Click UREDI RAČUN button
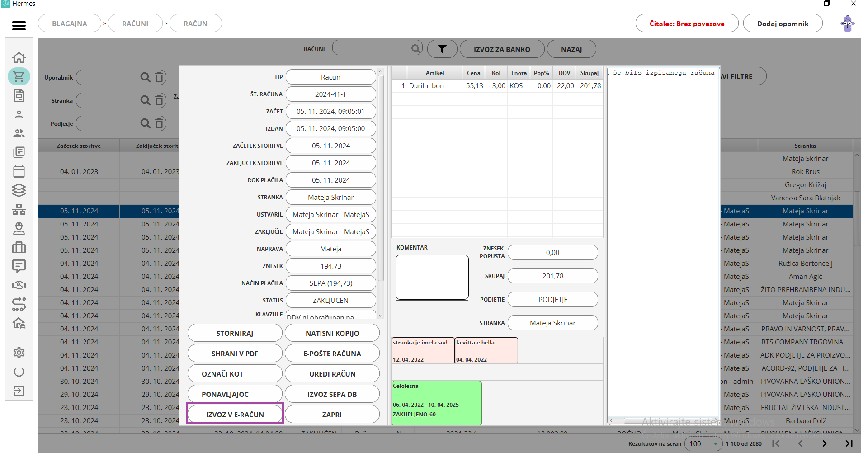The width and height of the screenshot is (868, 462). point(332,374)
